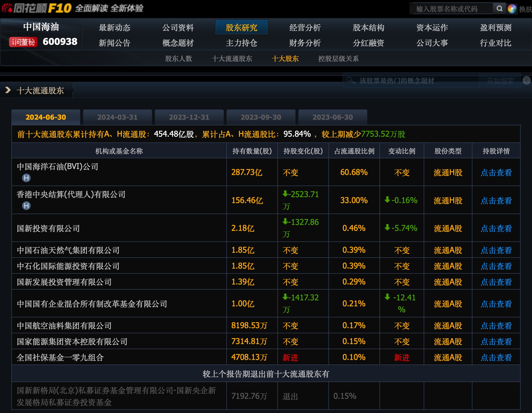
Task: Click the 较上个报告期退出前十大流通股东有 heading
Action: click(x=266, y=374)
